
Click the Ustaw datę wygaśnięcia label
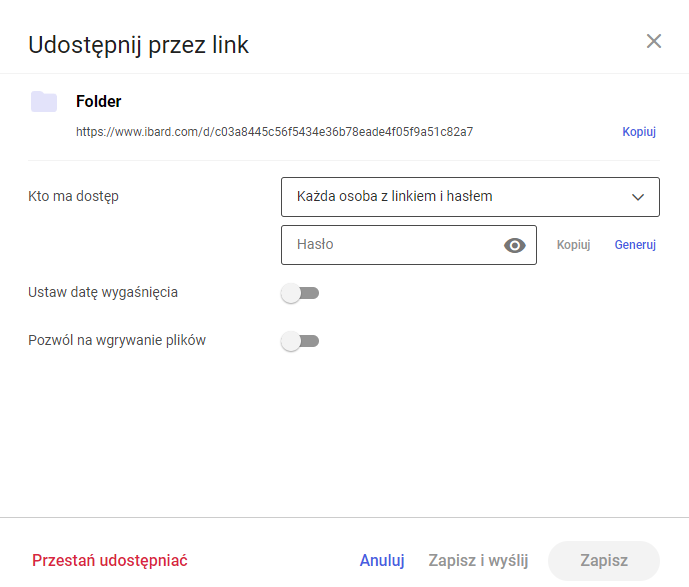[x=103, y=293]
